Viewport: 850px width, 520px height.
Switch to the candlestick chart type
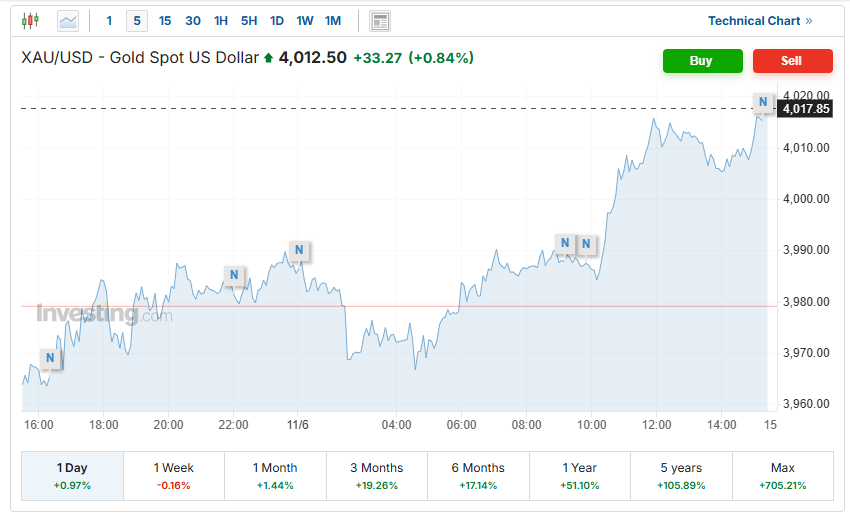point(30,20)
